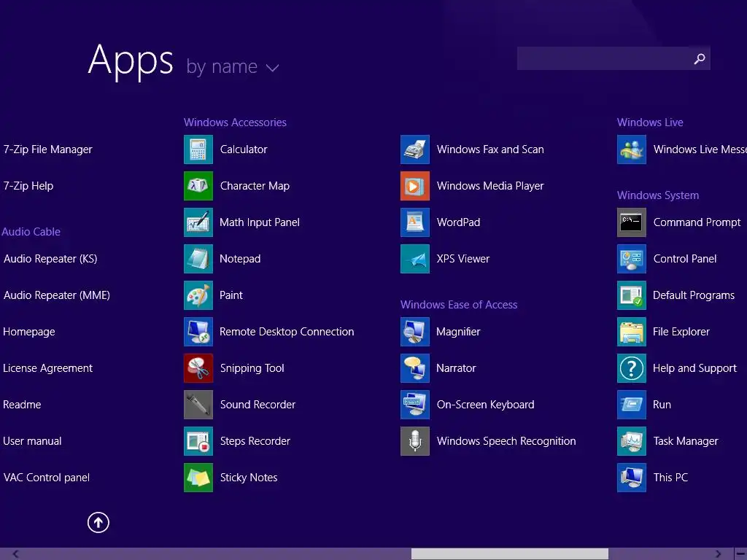Viewport: 747px width, 560px height.
Task: Click the search magnifier button
Action: pos(700,58)
